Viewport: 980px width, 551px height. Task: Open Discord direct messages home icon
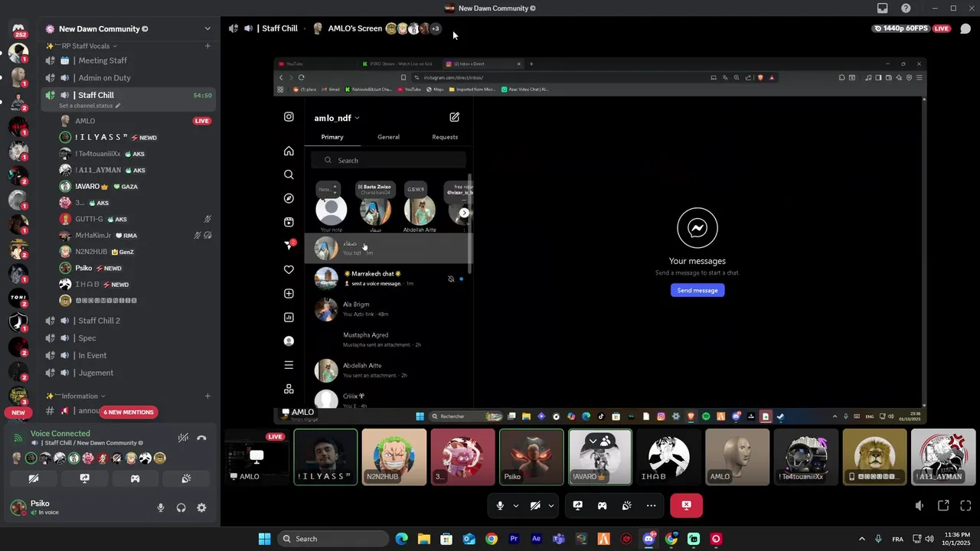coord(18,28)
